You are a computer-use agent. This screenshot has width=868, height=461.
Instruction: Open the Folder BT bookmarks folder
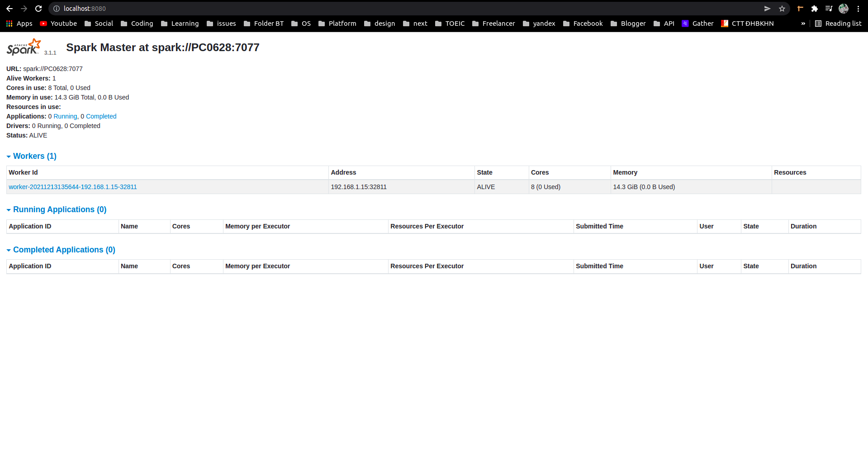(264, 24)
